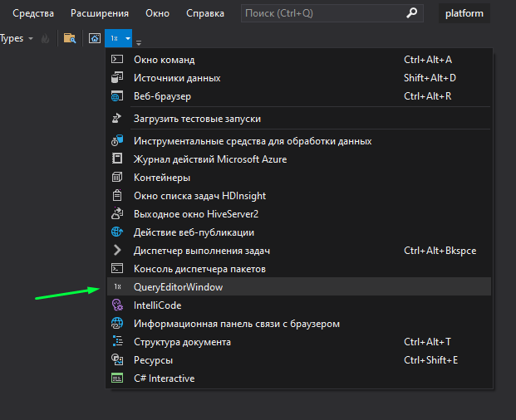Screen dimensions: 516x420
Task: Click the platform button
Action: pos(464,13)
